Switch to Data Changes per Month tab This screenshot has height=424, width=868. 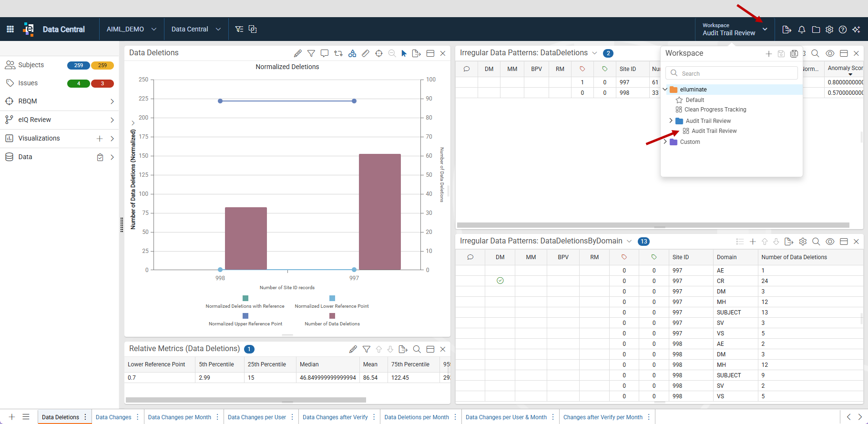[x=179, y=417]
